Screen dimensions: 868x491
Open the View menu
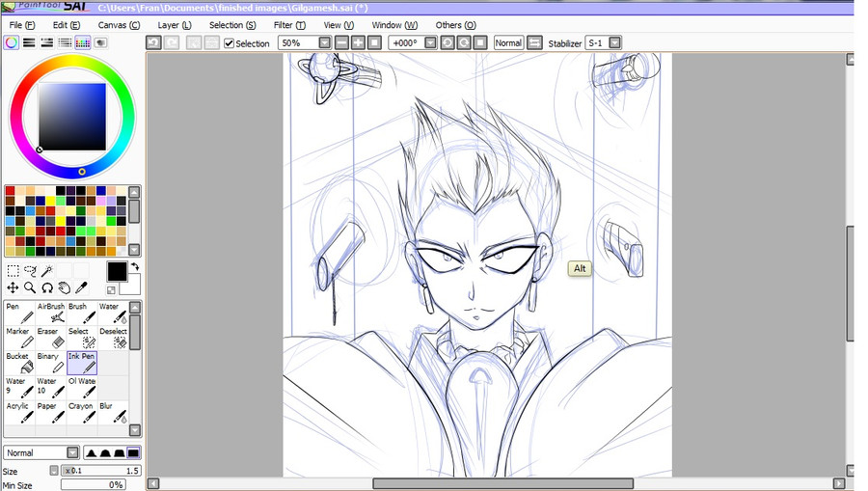(x=339, y=25)
